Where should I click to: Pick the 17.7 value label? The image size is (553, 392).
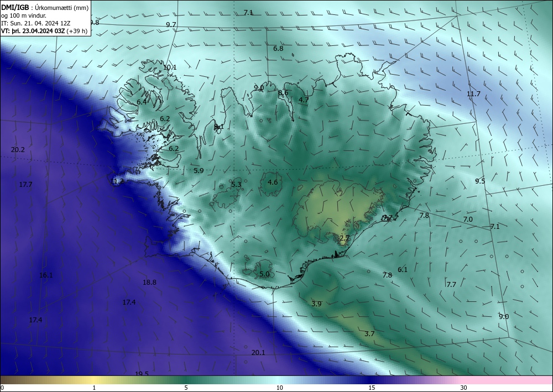click(26, 184)
